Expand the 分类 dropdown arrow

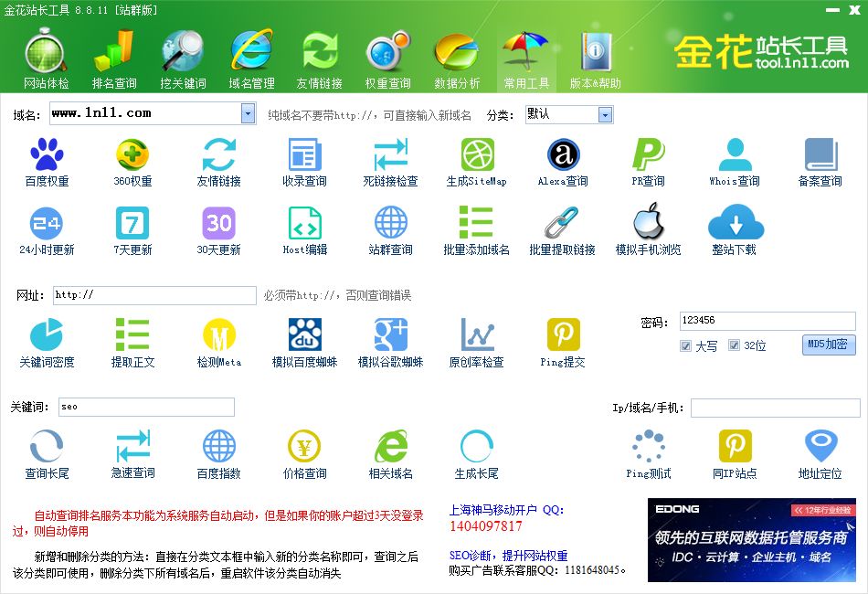[606, 114]
